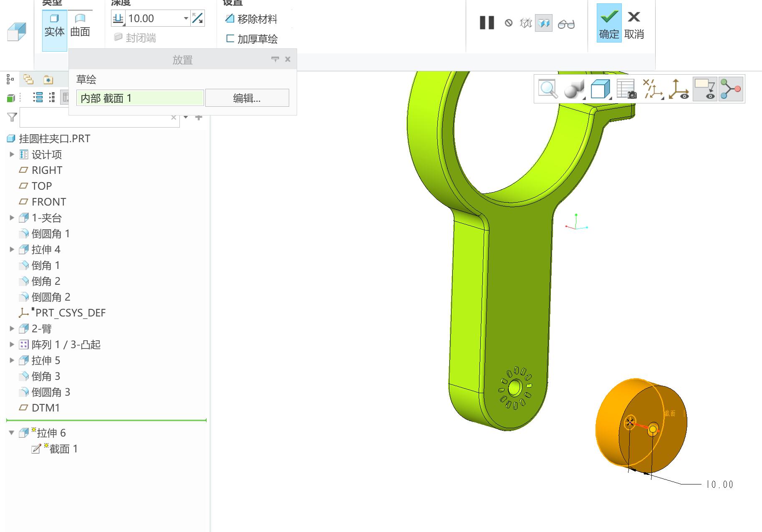Open the tree settings list icon
762x532 pixels.
(x=38, y=98)
